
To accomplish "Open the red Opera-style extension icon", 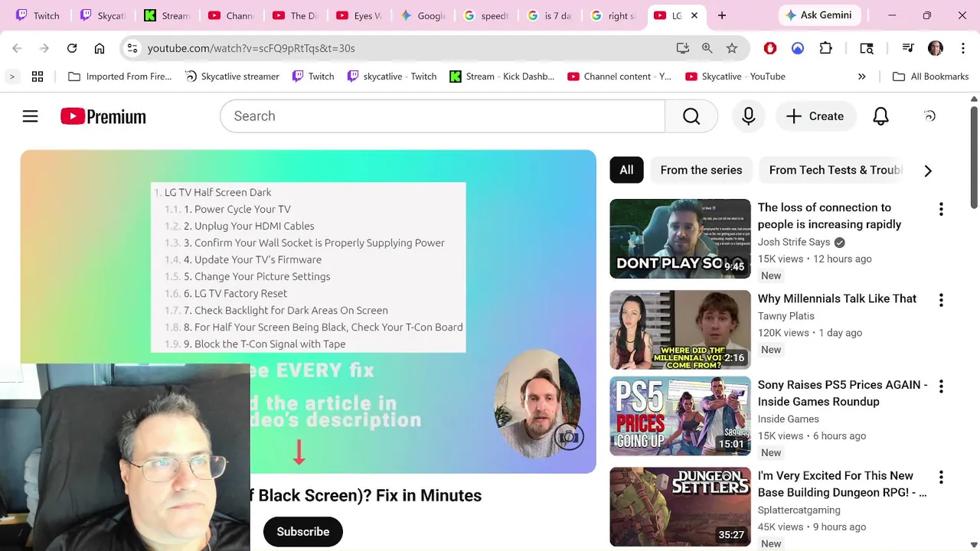I will [x=770, y=48].
